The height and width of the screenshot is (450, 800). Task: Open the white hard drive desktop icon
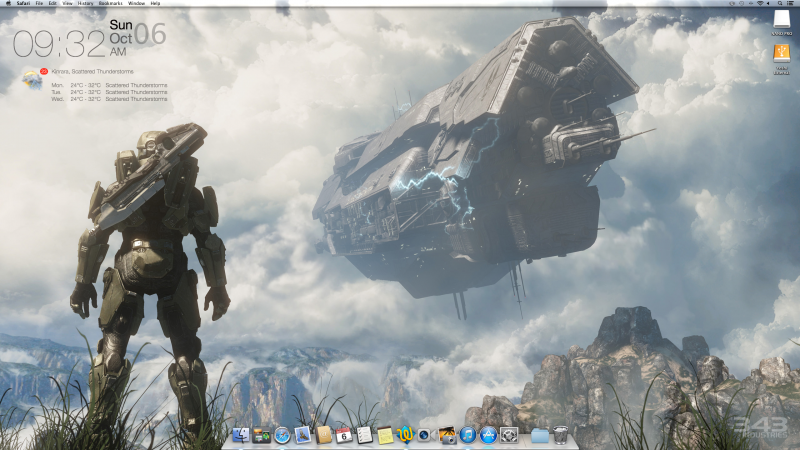point(781,21)
